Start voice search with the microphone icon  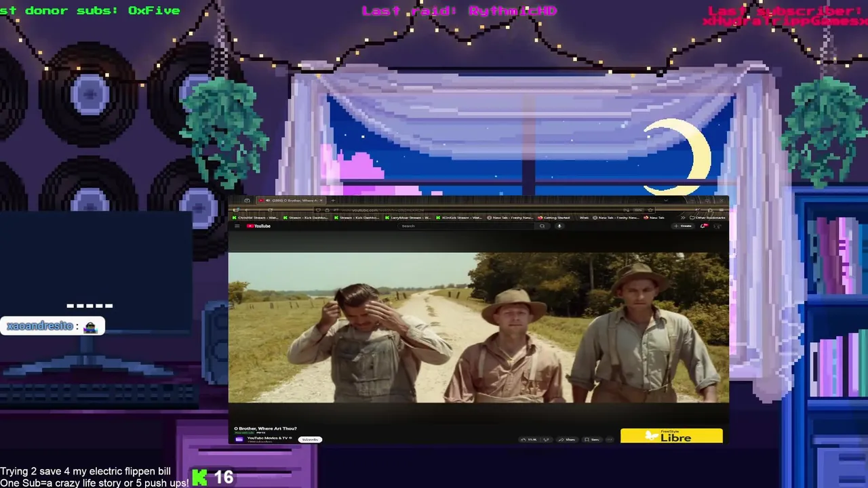[559, 226]
